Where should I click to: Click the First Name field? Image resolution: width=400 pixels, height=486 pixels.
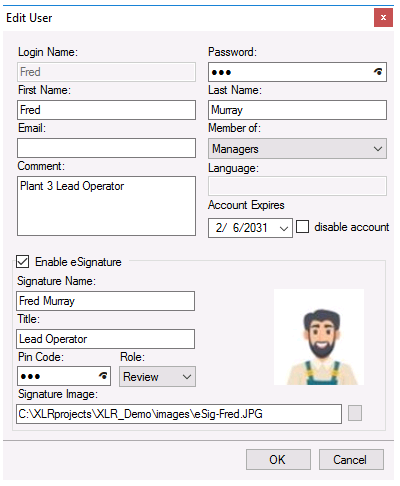tap(106, 110)
